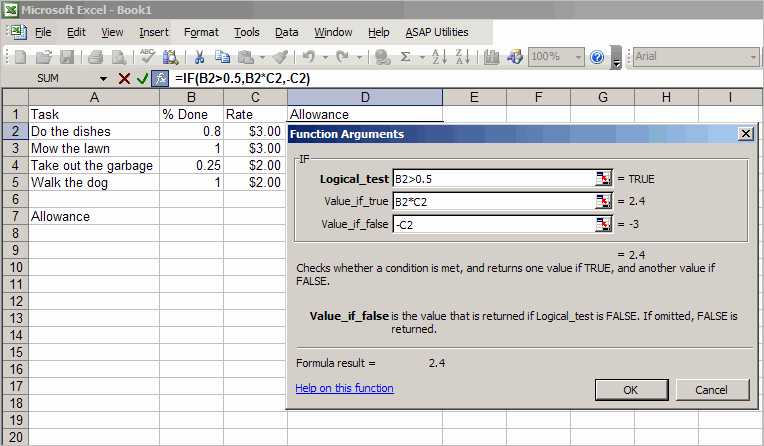Click the Sort Ascending icon
This screenshot has height=446, width=764.
(x=439, y=57)
